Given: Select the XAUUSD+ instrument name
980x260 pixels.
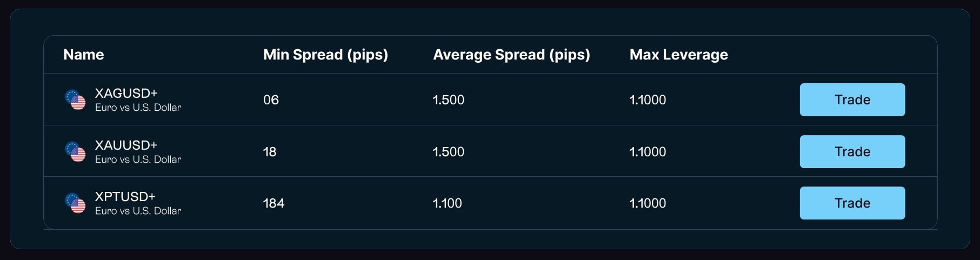Looking at the screenshot, I should click(x=126, y=145).
